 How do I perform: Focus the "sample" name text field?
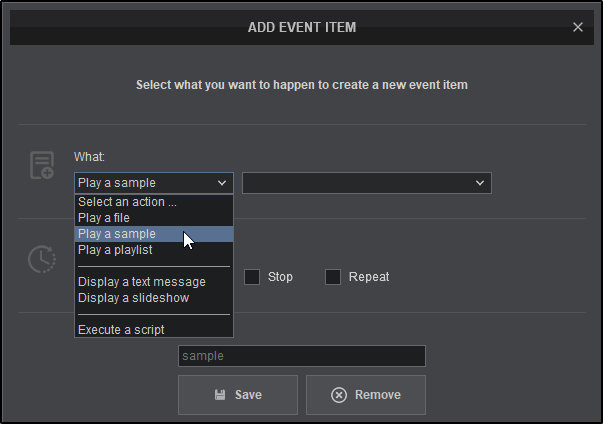point(301,356)
